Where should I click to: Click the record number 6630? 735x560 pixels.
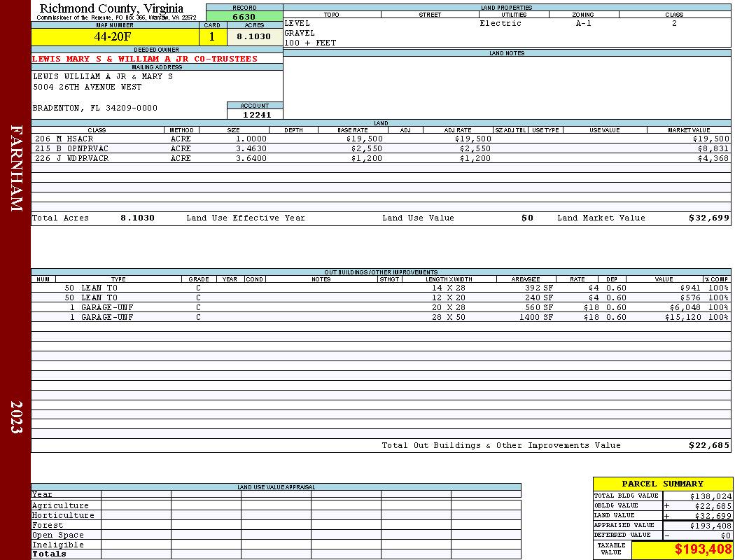click(244, 16)
